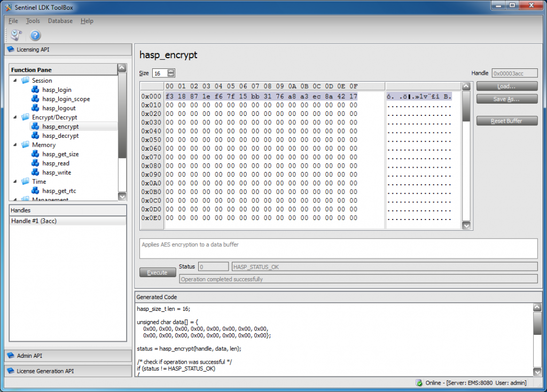Click the Encrypt/Decrypt folder icon

(x=25, y=117)
